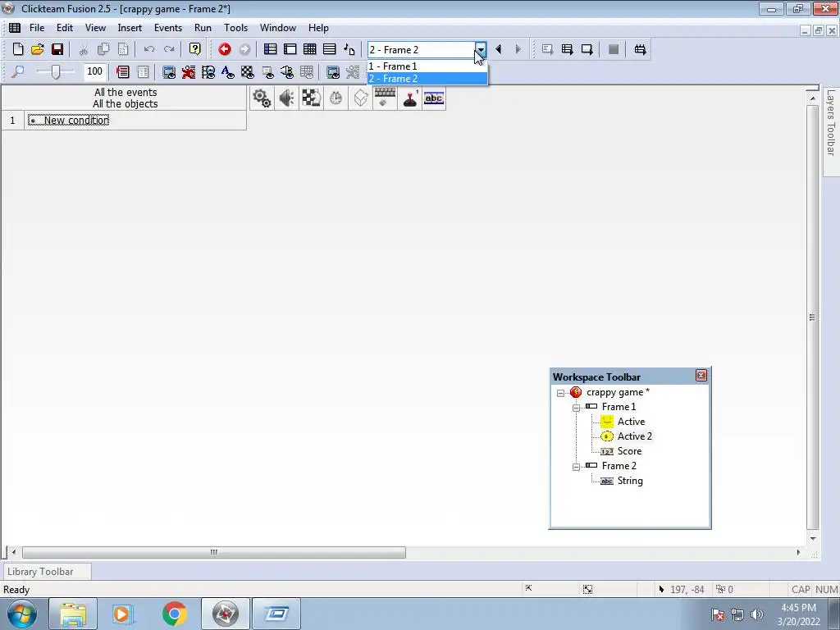Click the Cut scissors icon

pos(84,49)
